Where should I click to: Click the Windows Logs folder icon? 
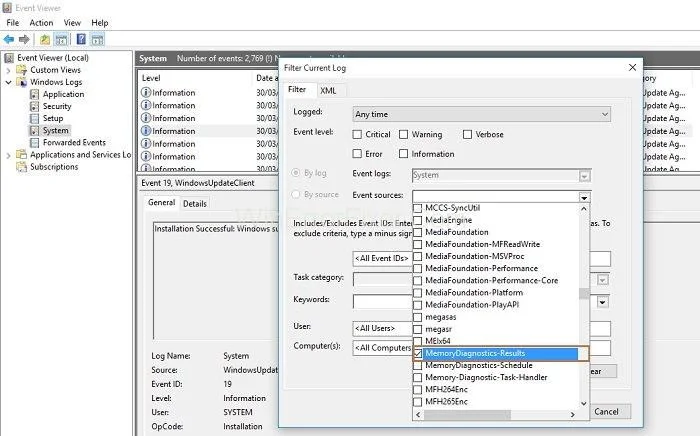[21, 82]
